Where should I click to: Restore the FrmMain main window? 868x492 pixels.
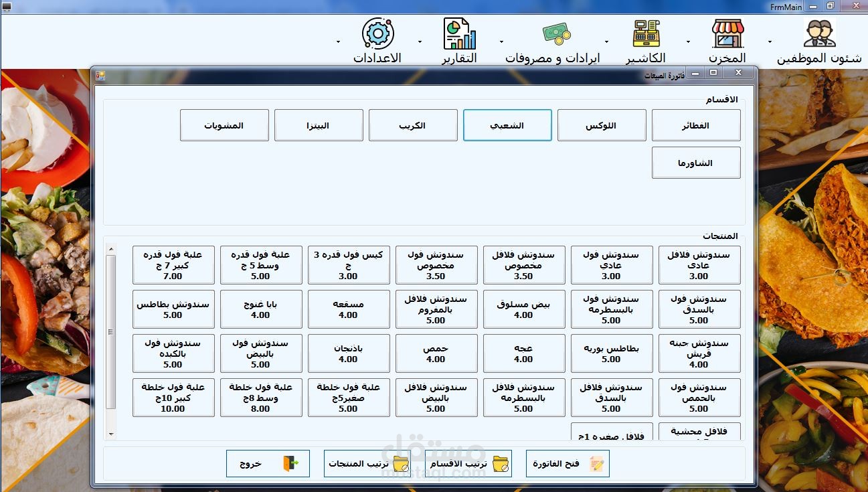coord(831,5)
